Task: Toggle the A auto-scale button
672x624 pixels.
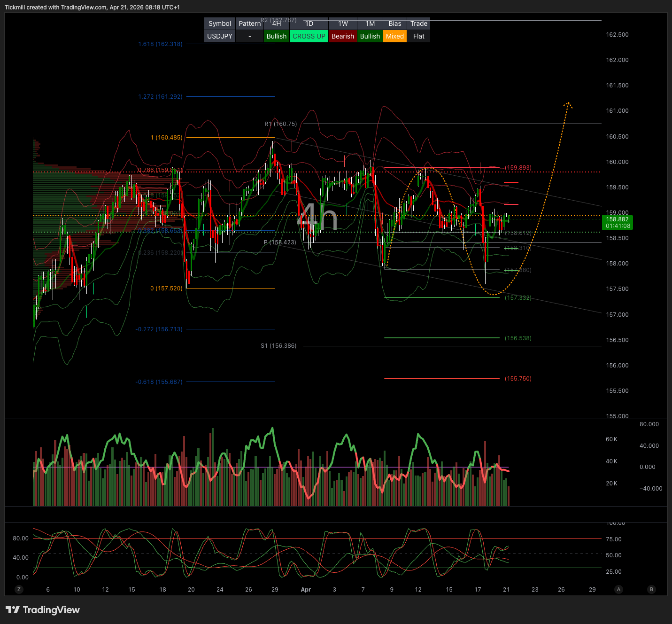Action: click(618, 589)
